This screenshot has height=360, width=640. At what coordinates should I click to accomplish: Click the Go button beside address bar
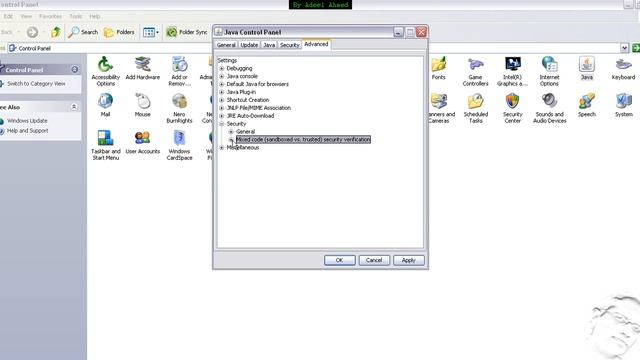636,48
